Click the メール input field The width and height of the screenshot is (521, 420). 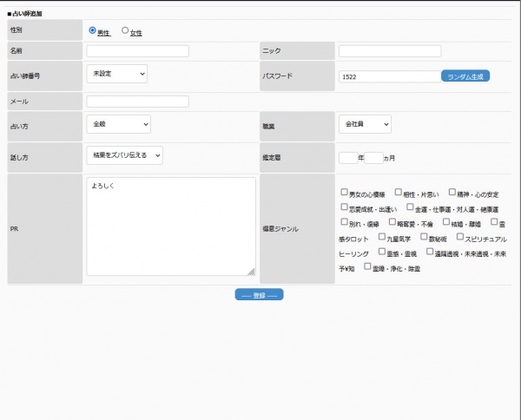click(x=137, y=102)
